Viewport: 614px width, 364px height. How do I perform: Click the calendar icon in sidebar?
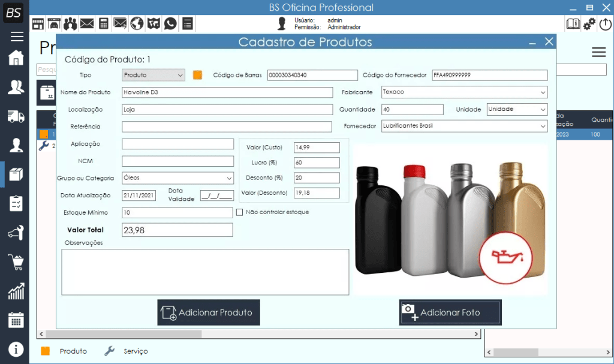pyautogui.click(x=16, y=320)
